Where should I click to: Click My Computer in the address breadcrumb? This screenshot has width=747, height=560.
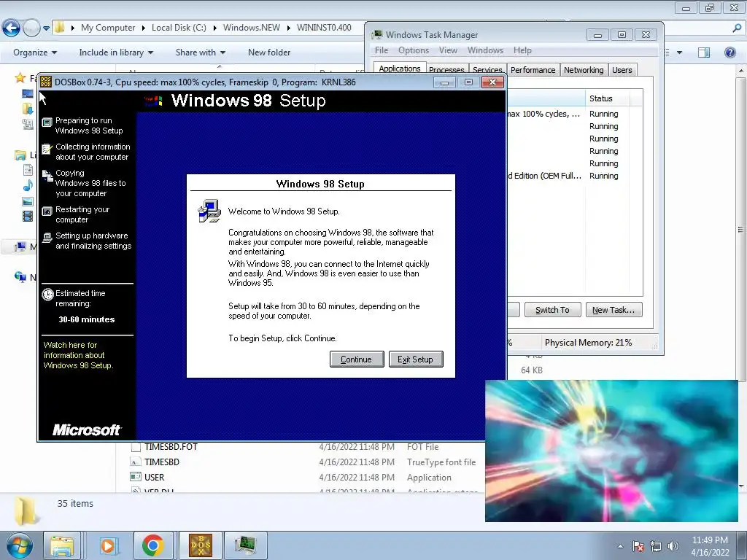click(x=108, y=28)
